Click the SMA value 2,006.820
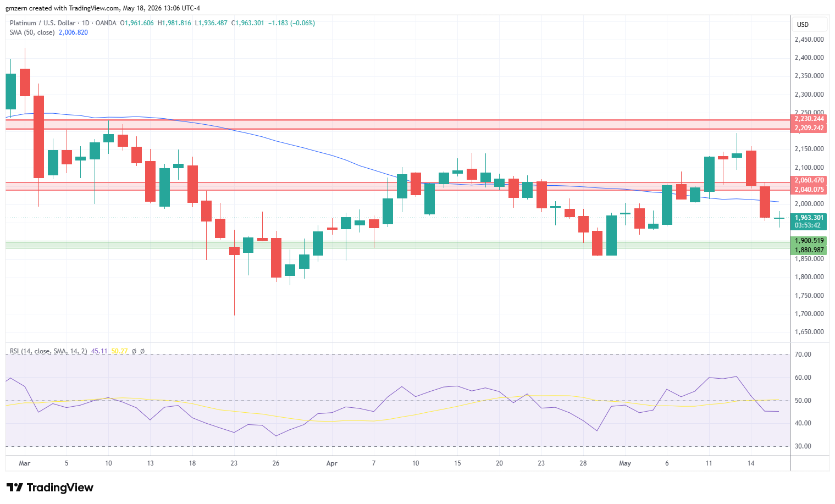835x504 pixels. [x=73, y=32]
